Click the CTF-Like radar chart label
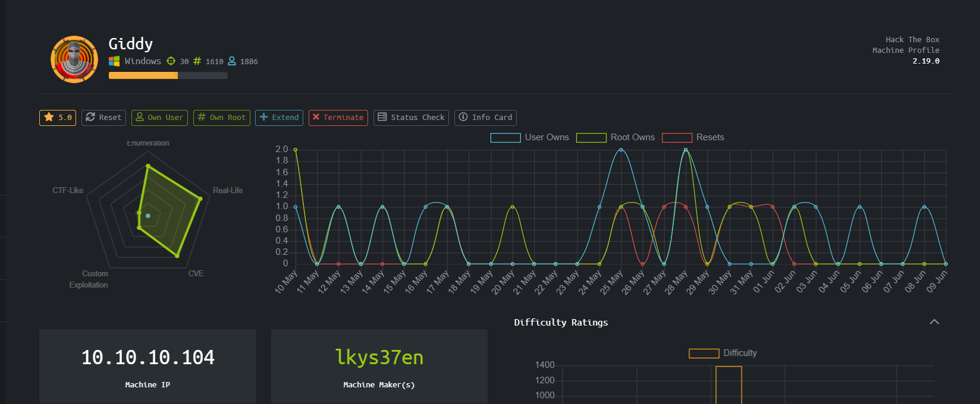The image size is (980, 404). coord(68,191)
